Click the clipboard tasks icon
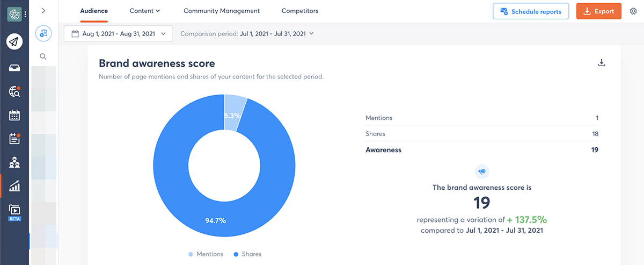Viewport: 644px width, 265px height. (14, 139)
